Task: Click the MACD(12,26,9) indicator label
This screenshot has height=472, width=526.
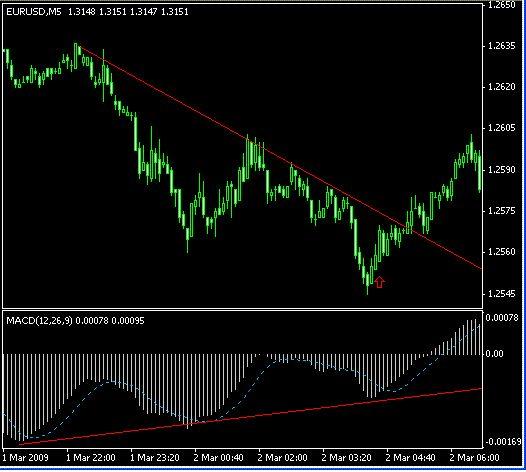Action: [39, 321]
